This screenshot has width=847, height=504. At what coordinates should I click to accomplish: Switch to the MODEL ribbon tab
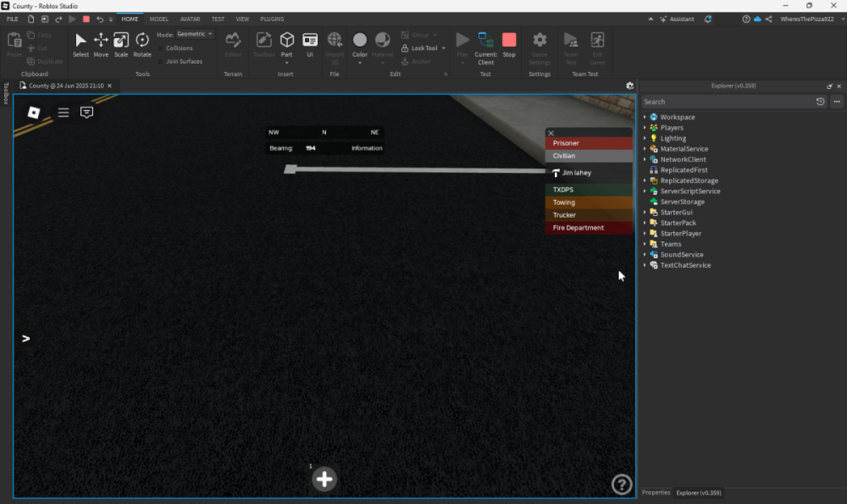click(x=159, y=19)
